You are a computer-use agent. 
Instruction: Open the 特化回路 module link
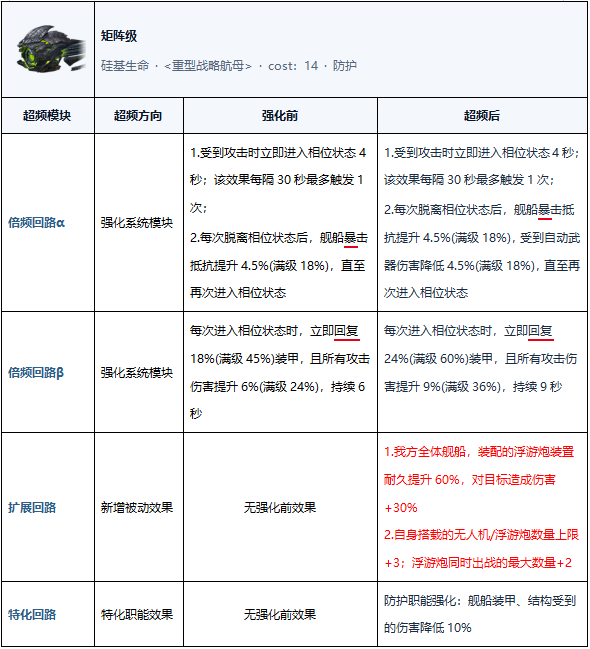coord(32,615)
